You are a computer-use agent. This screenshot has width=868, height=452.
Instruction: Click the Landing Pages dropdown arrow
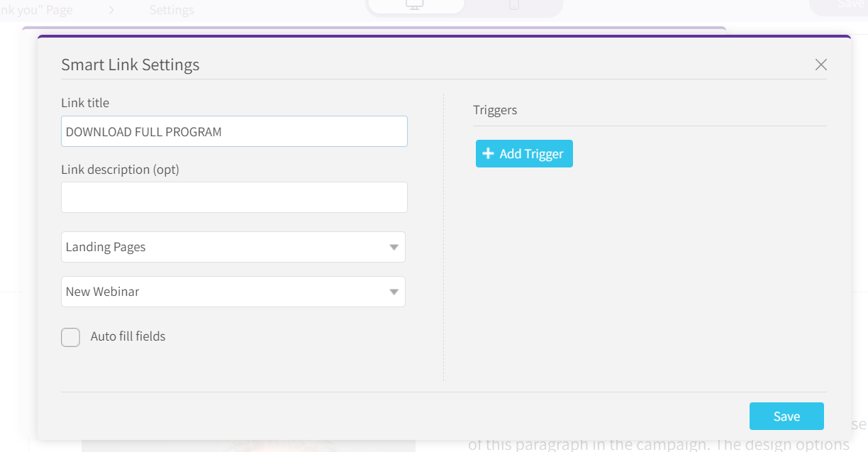tap(394, 248)
